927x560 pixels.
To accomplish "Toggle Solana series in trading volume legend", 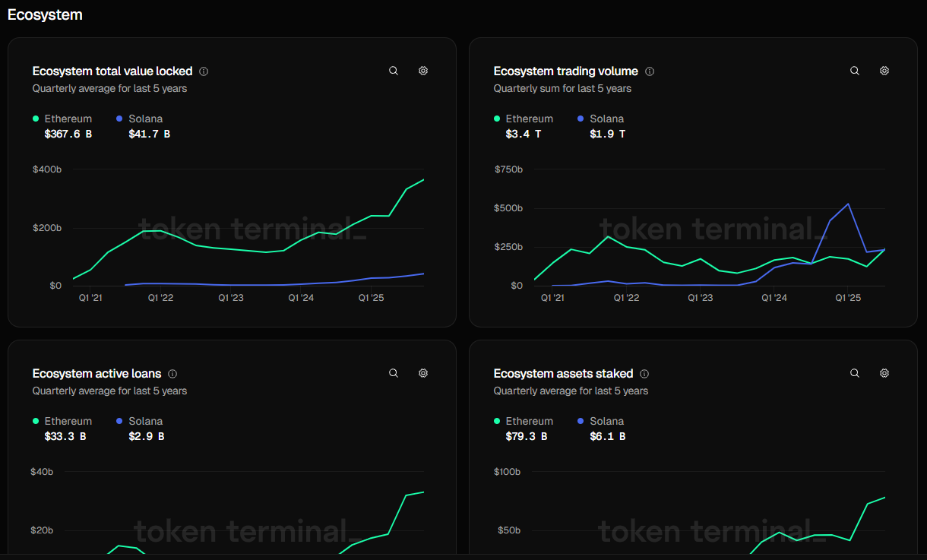I will pos(606,119).
